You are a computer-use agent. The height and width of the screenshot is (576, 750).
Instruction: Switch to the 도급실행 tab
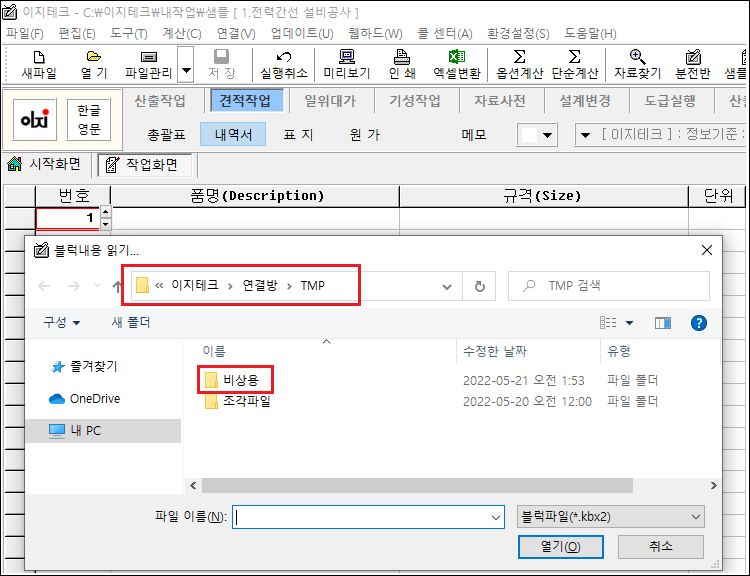670,100
